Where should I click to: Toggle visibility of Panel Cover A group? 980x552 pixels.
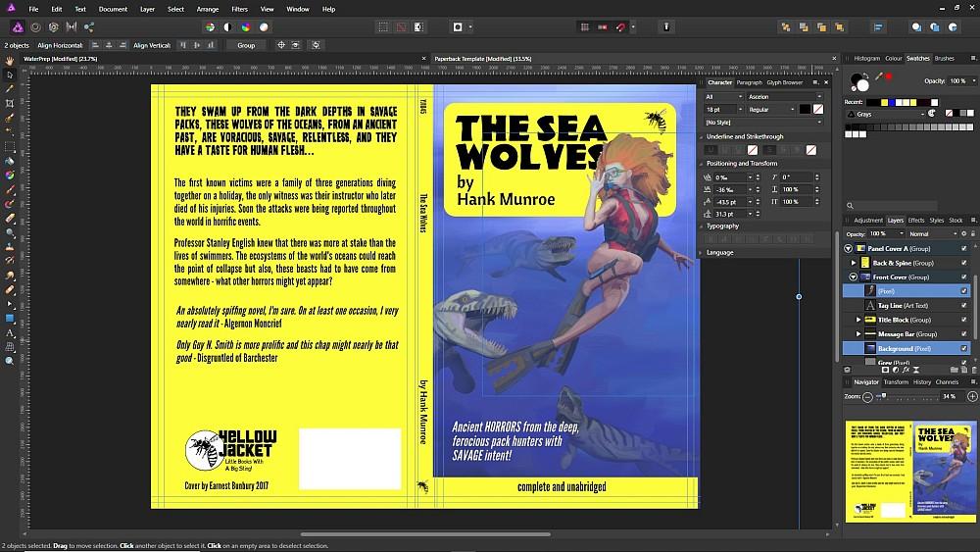[x=963, y=248]
